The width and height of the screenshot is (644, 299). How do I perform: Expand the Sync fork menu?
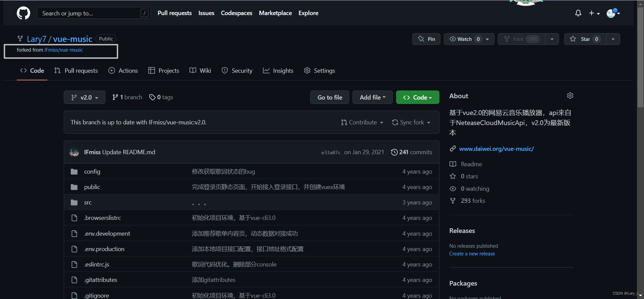[411, 122]
